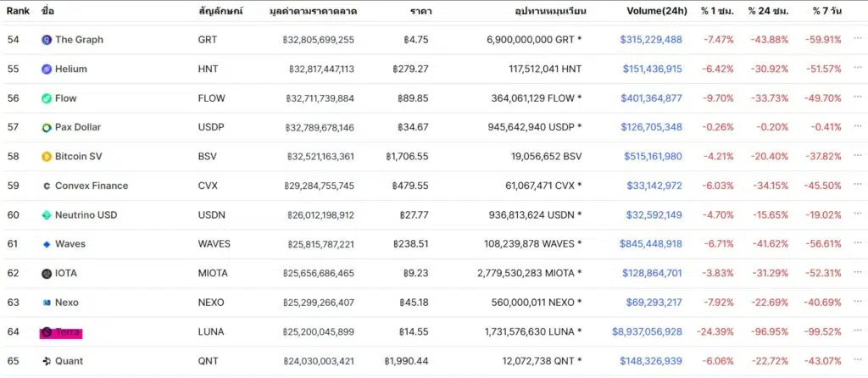Click the Quant coin logo icon
The height and width of the screenshot is (378, 868).
click(47, 361)
